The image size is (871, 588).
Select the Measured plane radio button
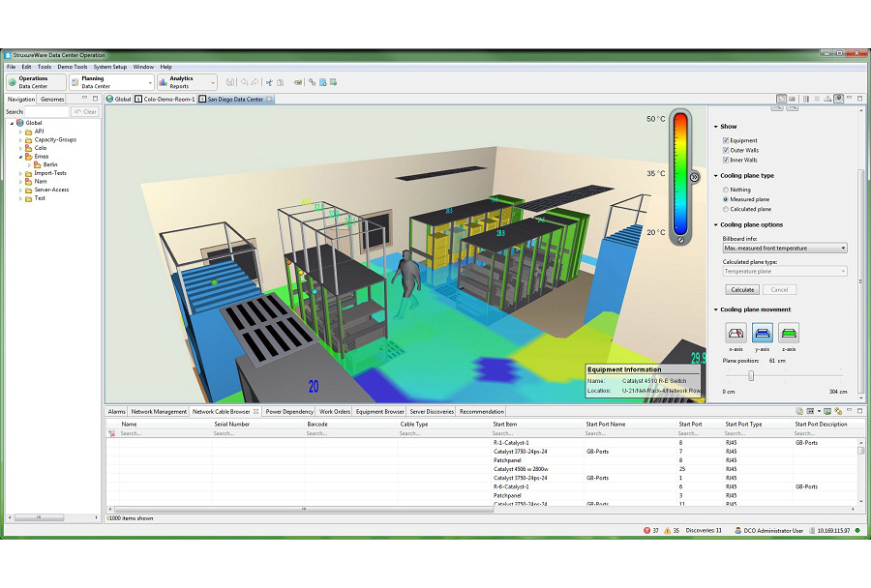point(726,199)
